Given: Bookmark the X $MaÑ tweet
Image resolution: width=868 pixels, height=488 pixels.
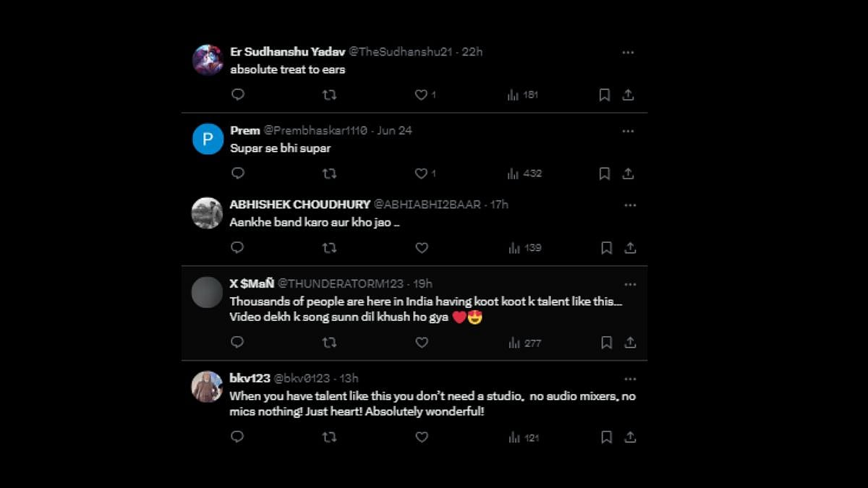Looking at the screenshot, I should tap(606, 343).
